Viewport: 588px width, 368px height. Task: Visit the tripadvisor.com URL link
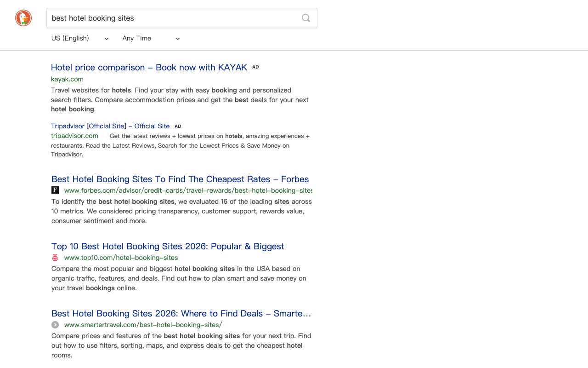[x=74, y=136]
